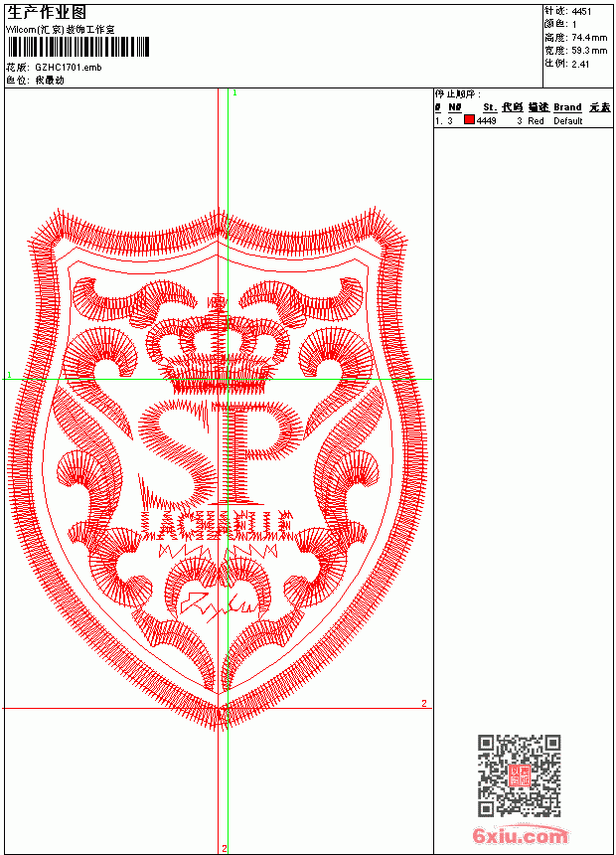This screenshot has height=855, width=616.
Task: Click the '生产作业图' worksheet title
Action: [x=47, y=13]
